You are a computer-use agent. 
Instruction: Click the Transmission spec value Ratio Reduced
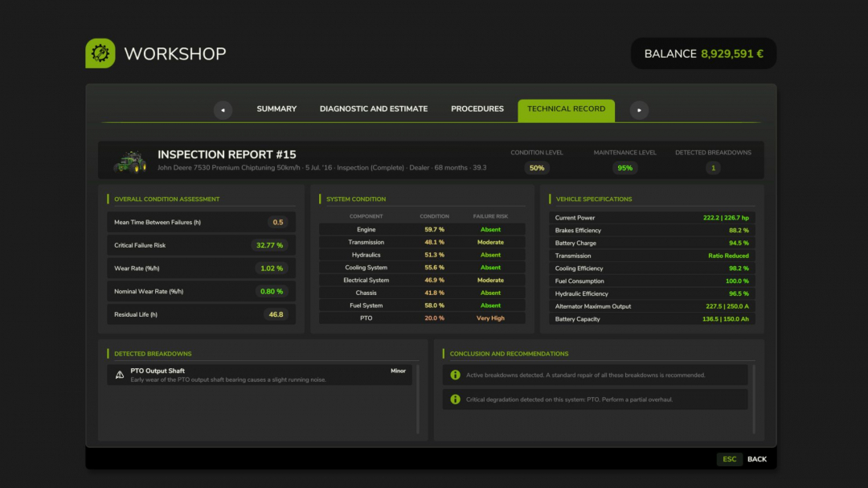click(728, 256)
